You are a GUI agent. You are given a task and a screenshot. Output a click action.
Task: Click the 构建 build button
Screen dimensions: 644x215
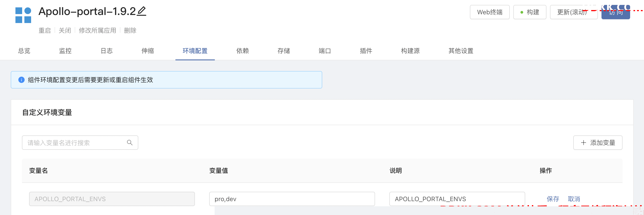(x=530, y=12)
